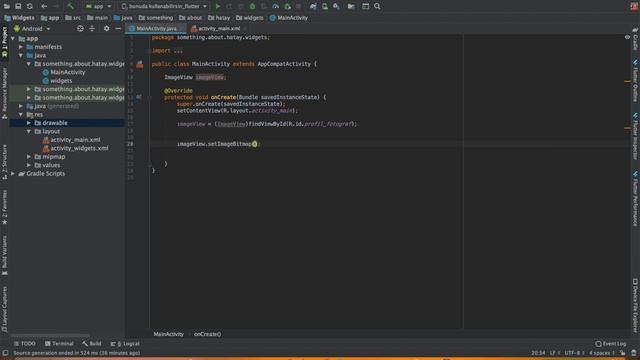This screenshot has width=640, height=360.
Task: Click the Make Project hammer icon
Action: [x=71, y=6]
